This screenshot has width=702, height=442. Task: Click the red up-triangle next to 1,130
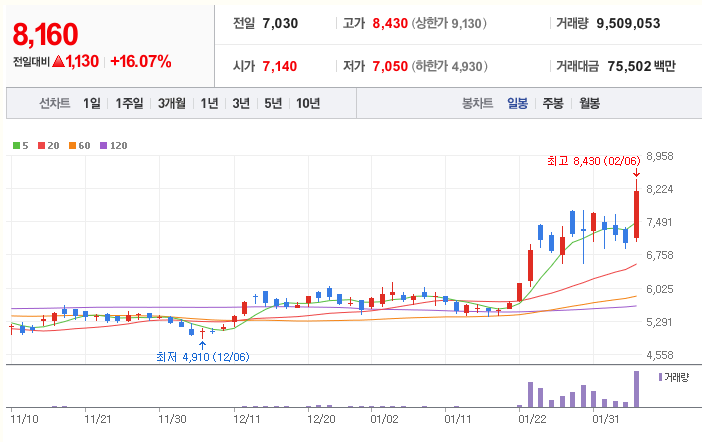[x=59, y=61]
